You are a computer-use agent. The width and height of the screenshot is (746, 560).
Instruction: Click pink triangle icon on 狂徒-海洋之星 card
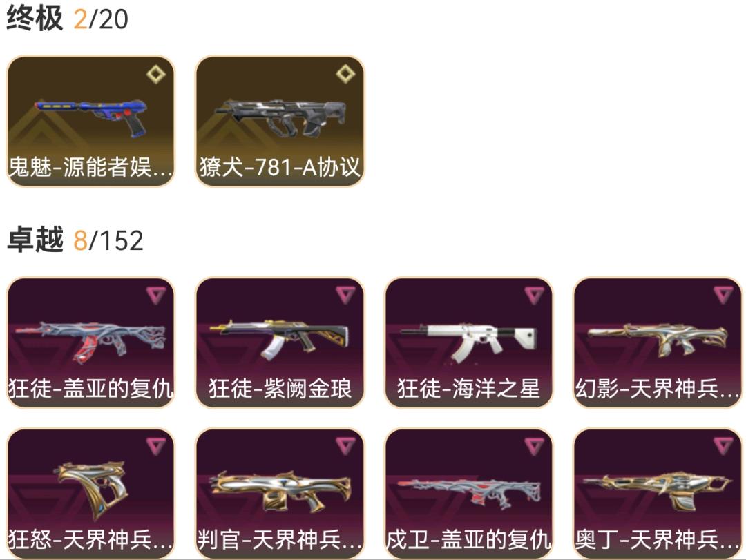tap(534, 296)
